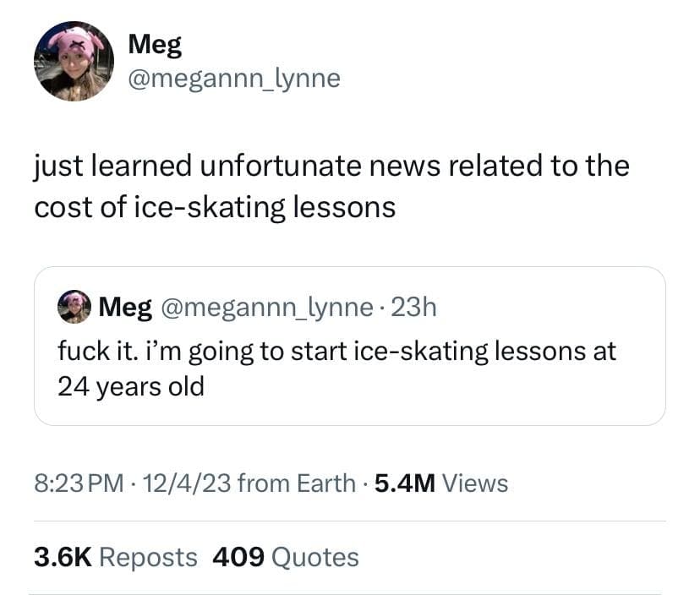
Task: Click the quoted text starting "fuck it."
Action: coord(336,350)
